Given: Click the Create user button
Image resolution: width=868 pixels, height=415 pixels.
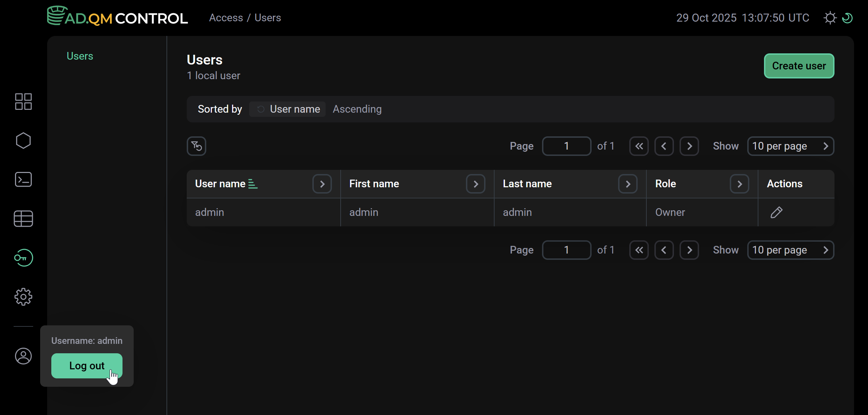Looking at the screenshot, I should (799, 66).
